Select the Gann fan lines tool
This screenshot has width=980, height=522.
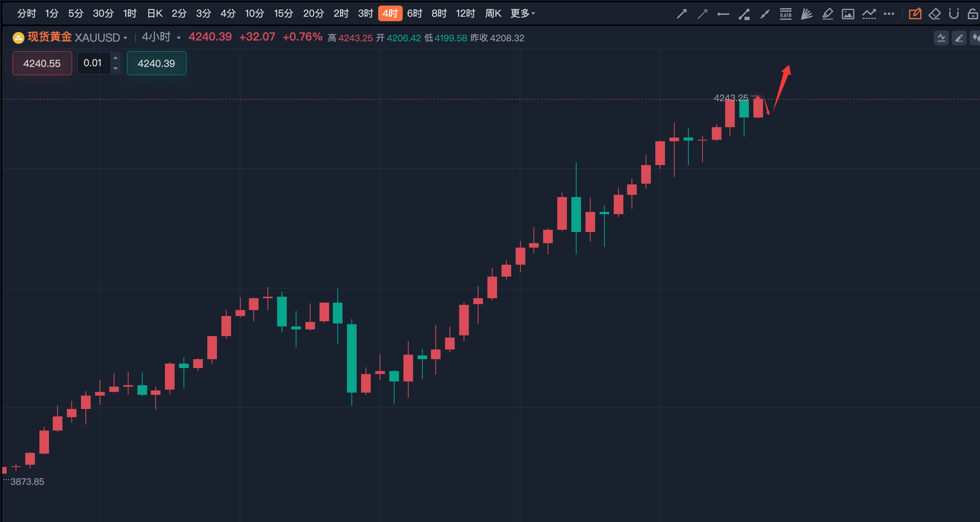pyautogui.click(x=806, y=14)
